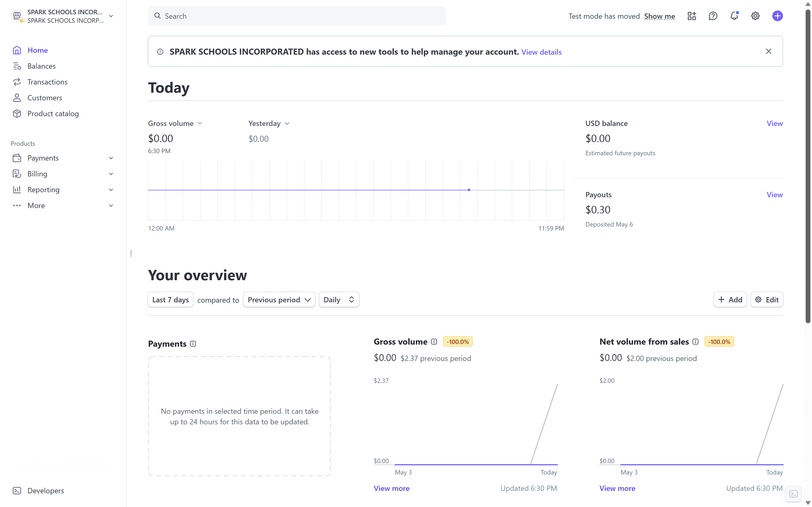This screenshot has width=812, height=507.
Task: Open the notifications bell icon
Action: 734,16
